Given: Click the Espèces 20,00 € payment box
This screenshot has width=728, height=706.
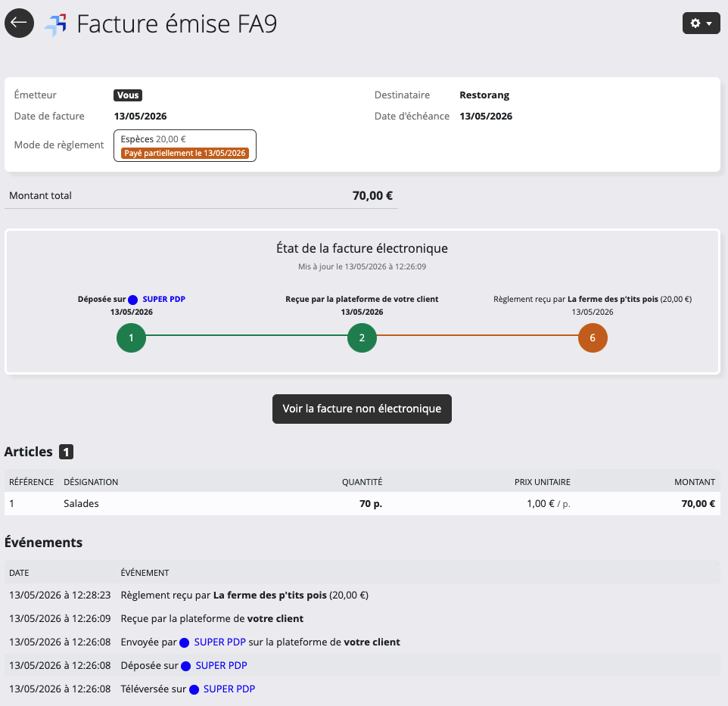Looking at the screenshot, I should [x=185, y=146].
